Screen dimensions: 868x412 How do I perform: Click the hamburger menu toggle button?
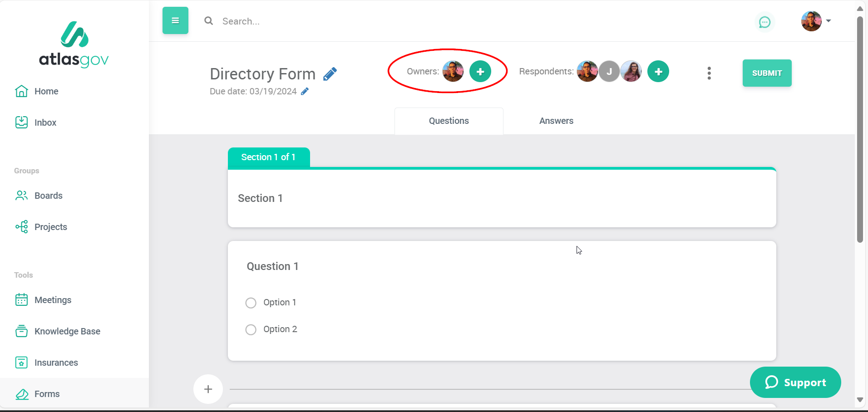(x=175, y=20)
